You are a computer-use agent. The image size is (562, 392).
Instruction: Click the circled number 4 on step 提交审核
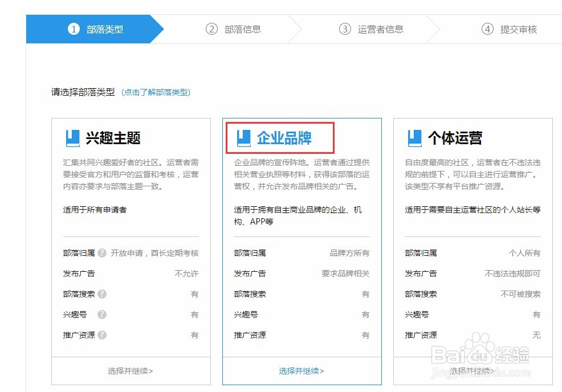[488, 30]
